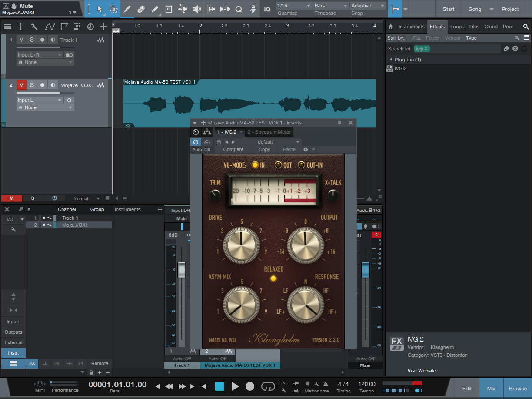Switch to the Cloud browser tab
Screen dimensions: 532x399
click(x=491, y=27)
